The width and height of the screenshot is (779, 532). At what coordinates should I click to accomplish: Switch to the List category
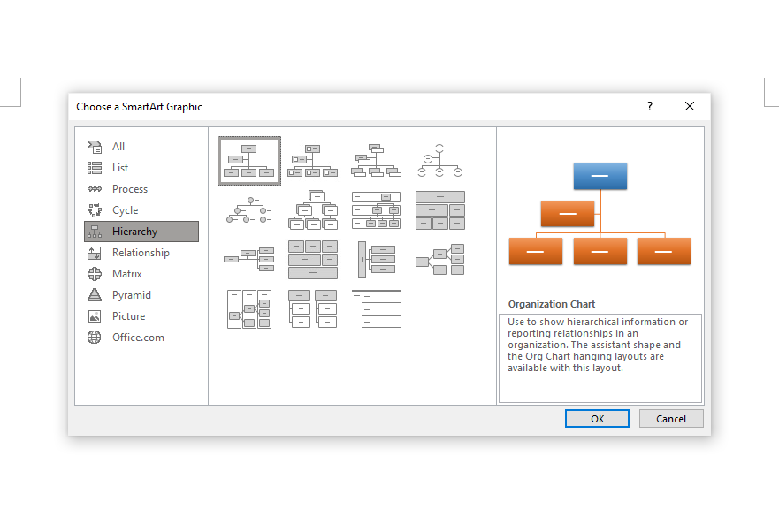coord(120,168)
